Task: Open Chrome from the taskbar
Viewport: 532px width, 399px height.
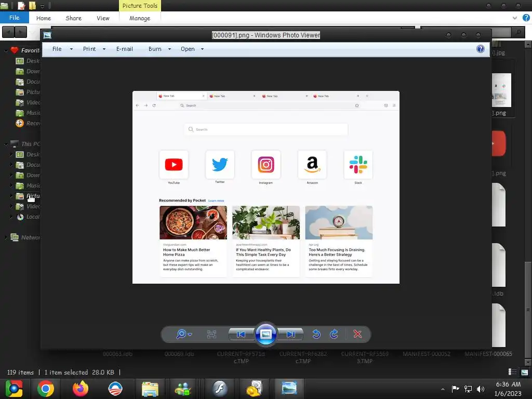Action: point(46,389)
